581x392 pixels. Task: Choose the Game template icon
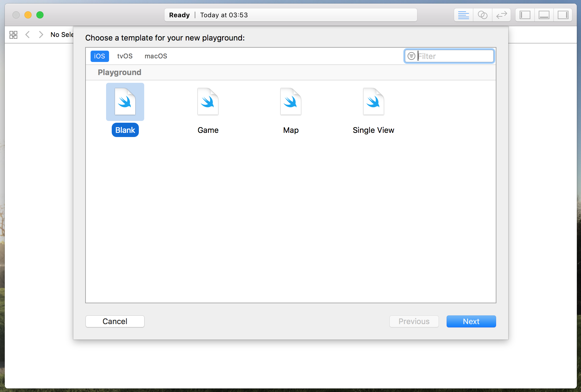[x=208, y=102]
